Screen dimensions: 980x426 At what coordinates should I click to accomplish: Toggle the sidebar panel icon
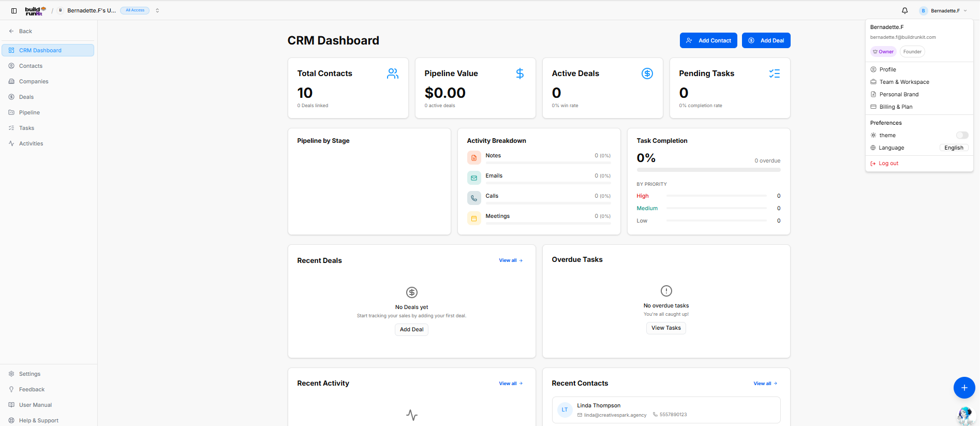(14, 10)
